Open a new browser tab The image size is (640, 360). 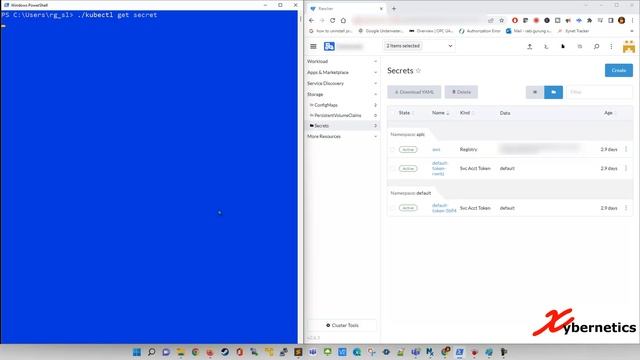click(394, 9)
